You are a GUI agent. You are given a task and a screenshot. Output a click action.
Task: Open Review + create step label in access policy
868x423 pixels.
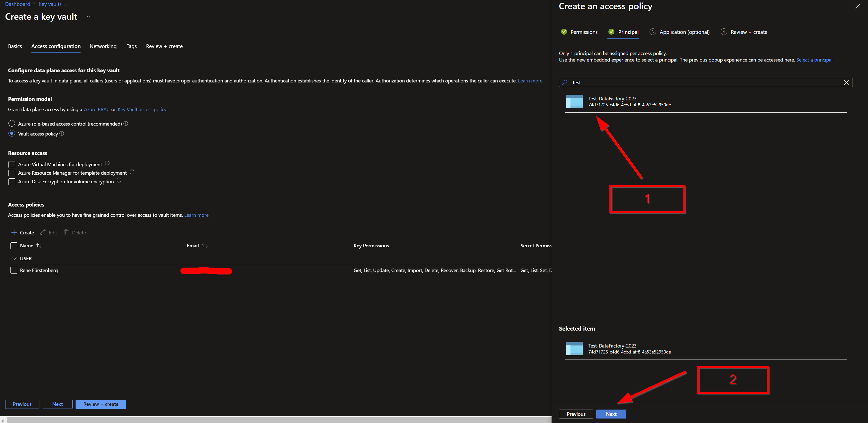(x=749, y=32)
